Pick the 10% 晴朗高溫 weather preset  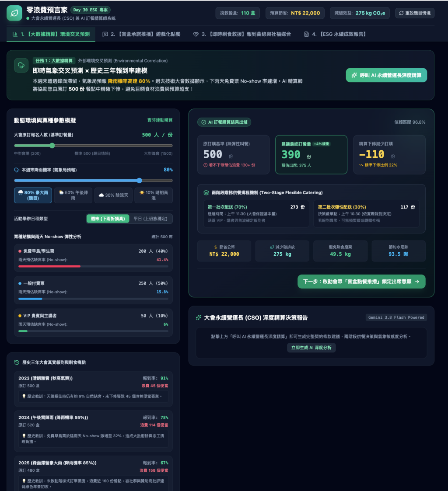(x=154, y=195)
